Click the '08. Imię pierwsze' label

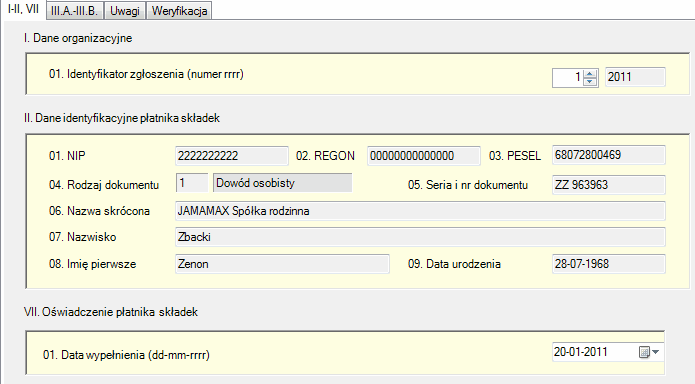(x=92, y=264)
